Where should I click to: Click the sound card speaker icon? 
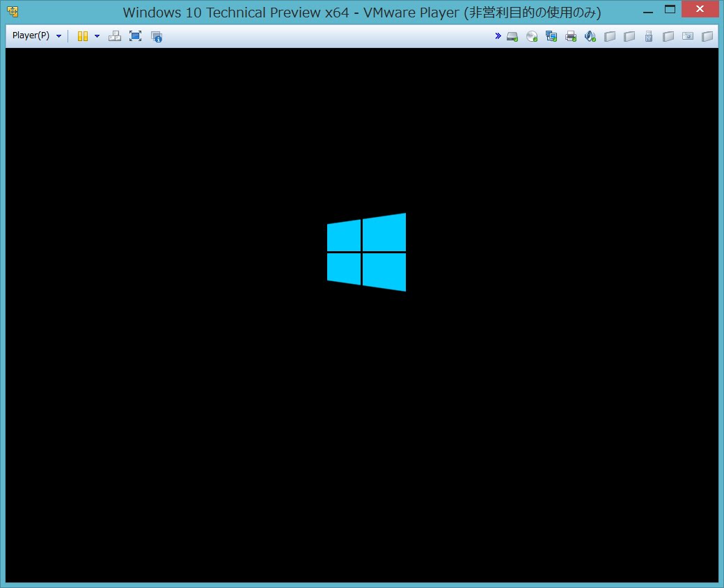coord(590,36)
